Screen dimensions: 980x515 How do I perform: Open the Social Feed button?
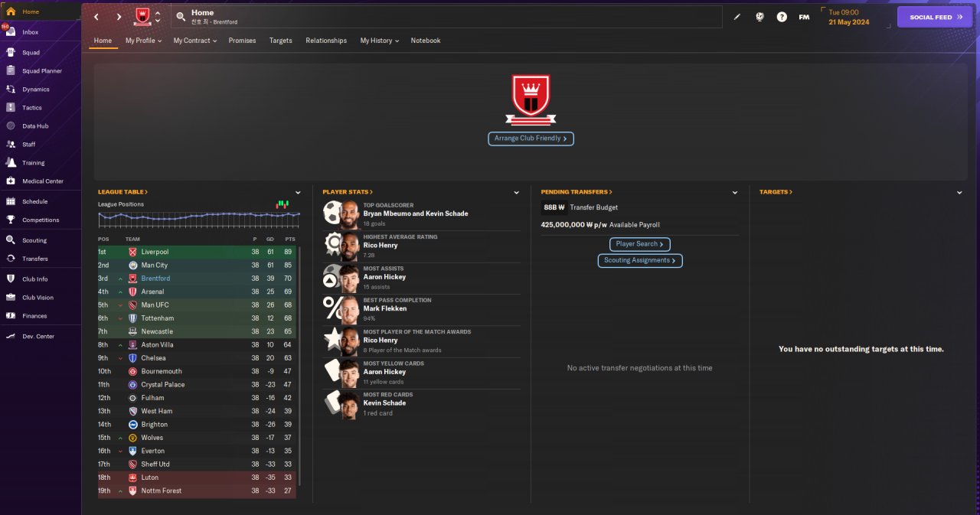point(935,17)
